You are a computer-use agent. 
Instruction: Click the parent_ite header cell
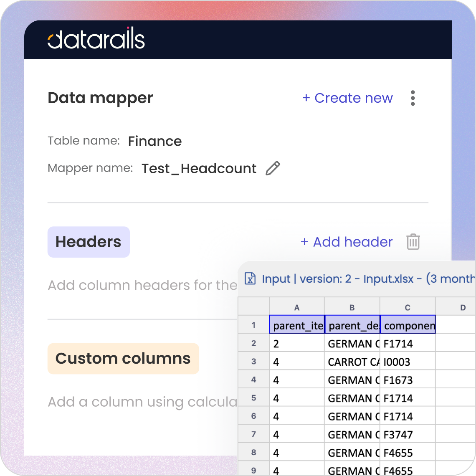click(x=297, y=324)
